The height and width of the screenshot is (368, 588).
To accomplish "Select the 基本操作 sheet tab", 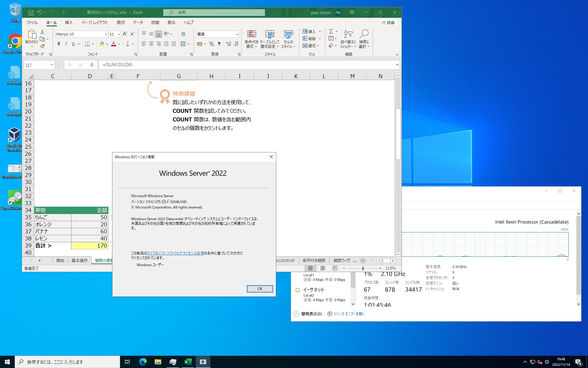I will coord(80,261).
